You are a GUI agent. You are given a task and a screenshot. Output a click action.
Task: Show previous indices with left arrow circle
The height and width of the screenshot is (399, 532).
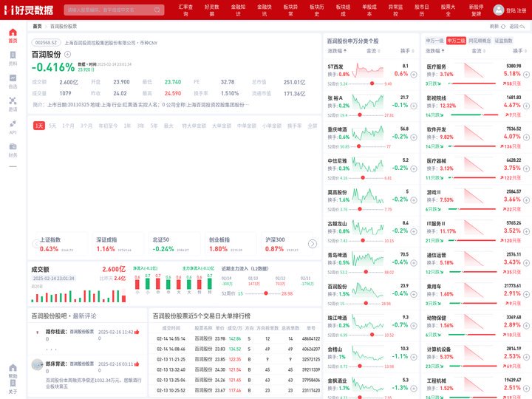point(36,244)
